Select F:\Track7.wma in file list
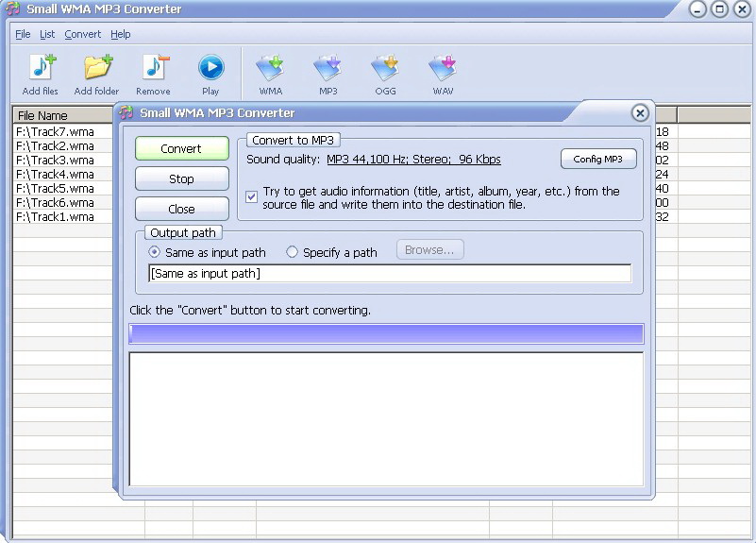Image resolution: width=756 pixels, height=543 pixels. point(55,131)
